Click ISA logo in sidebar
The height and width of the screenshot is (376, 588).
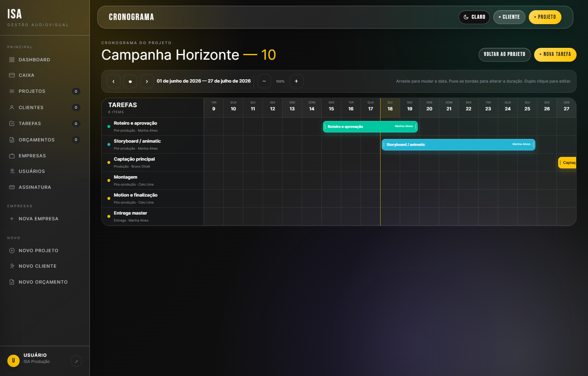(x=14, y=14)
